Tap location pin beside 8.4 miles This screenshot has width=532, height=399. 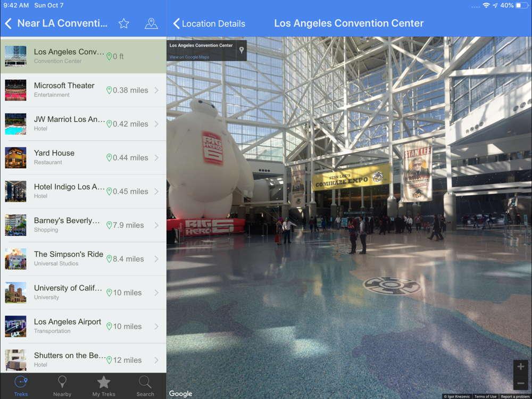click(x=109, y=259)
